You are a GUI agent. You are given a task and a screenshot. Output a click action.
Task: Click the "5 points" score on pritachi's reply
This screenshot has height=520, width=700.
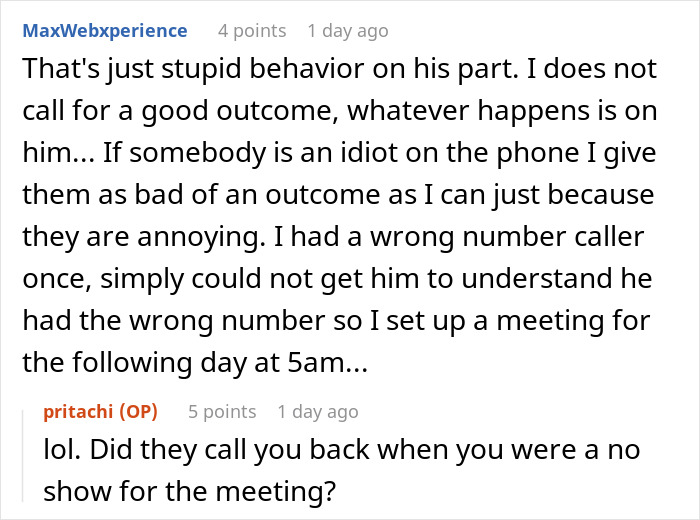222,412
